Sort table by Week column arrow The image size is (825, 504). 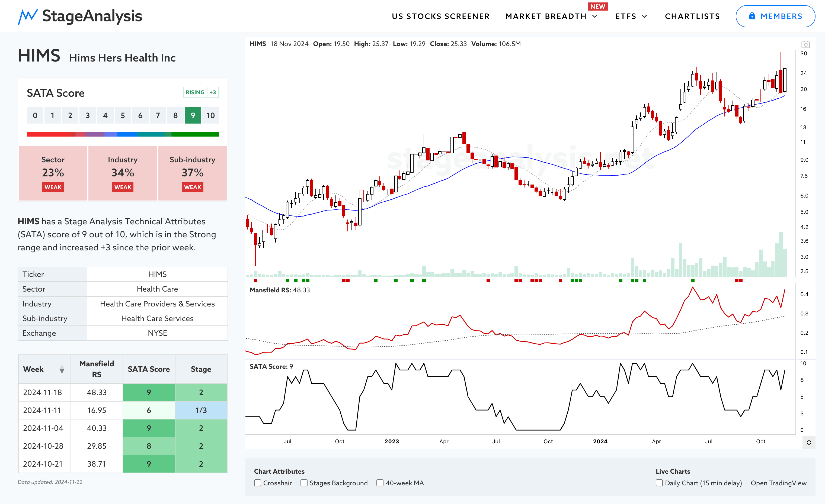point(62,369)
